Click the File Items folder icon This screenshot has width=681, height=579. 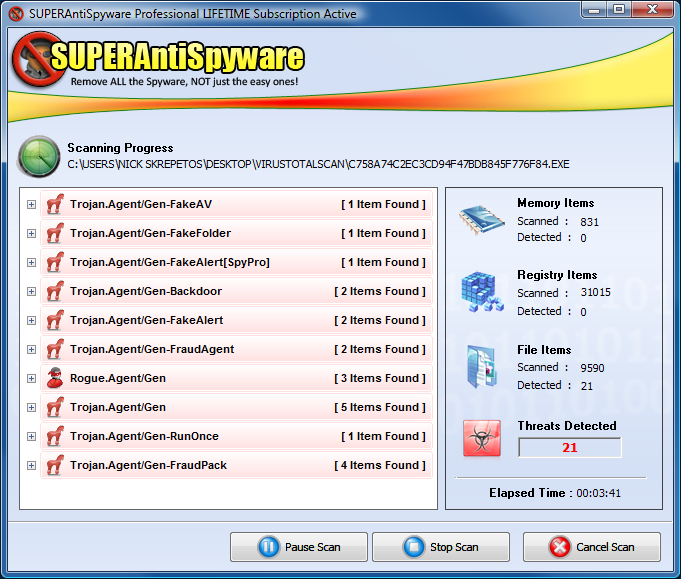coord(482,366)
